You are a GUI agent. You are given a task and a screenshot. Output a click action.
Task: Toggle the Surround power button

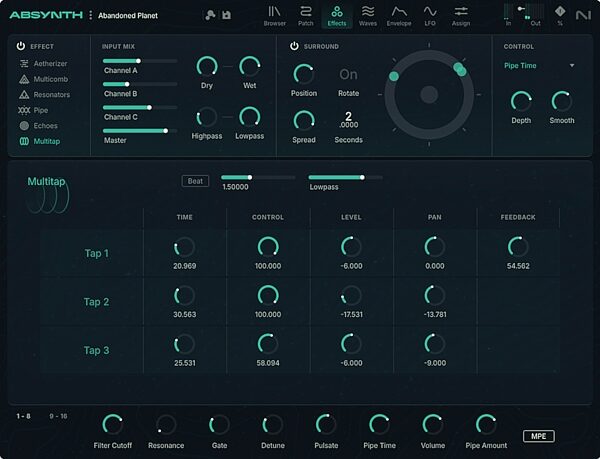coord(294,46)
